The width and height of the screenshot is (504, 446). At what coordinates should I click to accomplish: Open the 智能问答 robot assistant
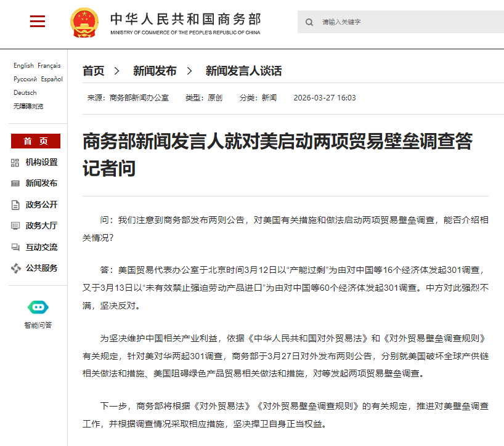pyautogui.click(x=38, y=307)
